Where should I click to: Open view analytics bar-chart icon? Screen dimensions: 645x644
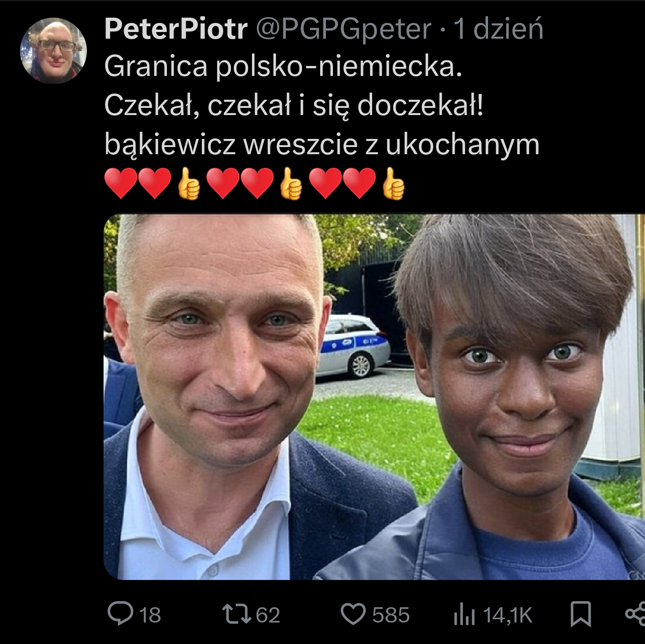(x=464, y=615)
